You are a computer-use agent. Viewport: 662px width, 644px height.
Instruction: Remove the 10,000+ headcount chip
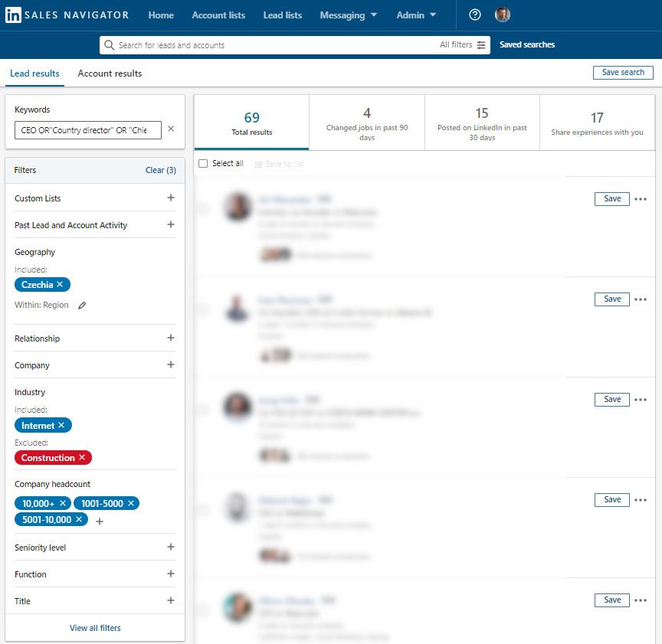63,503
